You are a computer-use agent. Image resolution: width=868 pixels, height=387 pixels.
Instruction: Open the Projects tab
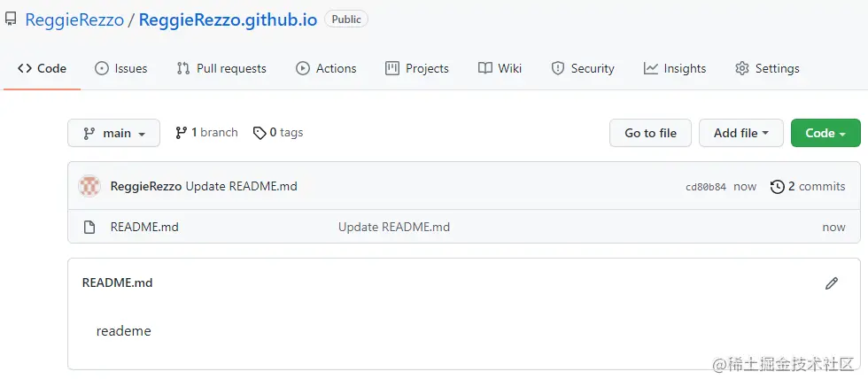pyautogui.click(x=417, y=69)
